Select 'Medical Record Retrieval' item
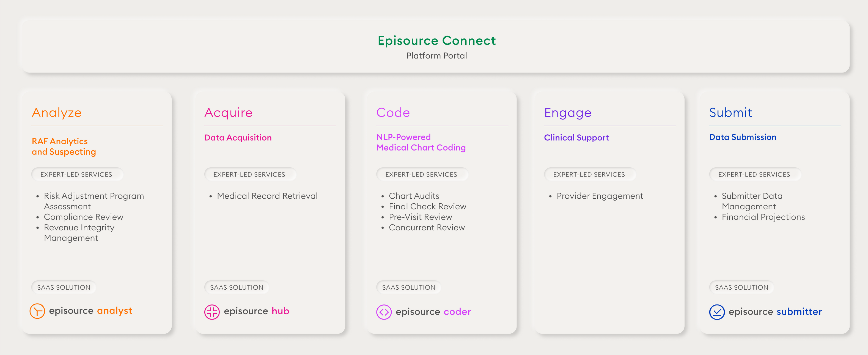 (267, 196)
